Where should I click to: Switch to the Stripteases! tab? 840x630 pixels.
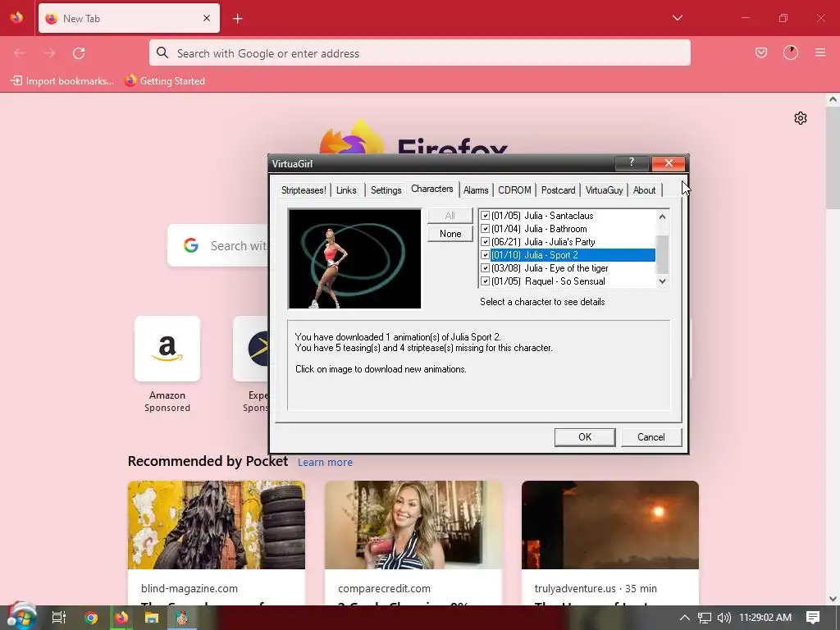coord(304,190)
